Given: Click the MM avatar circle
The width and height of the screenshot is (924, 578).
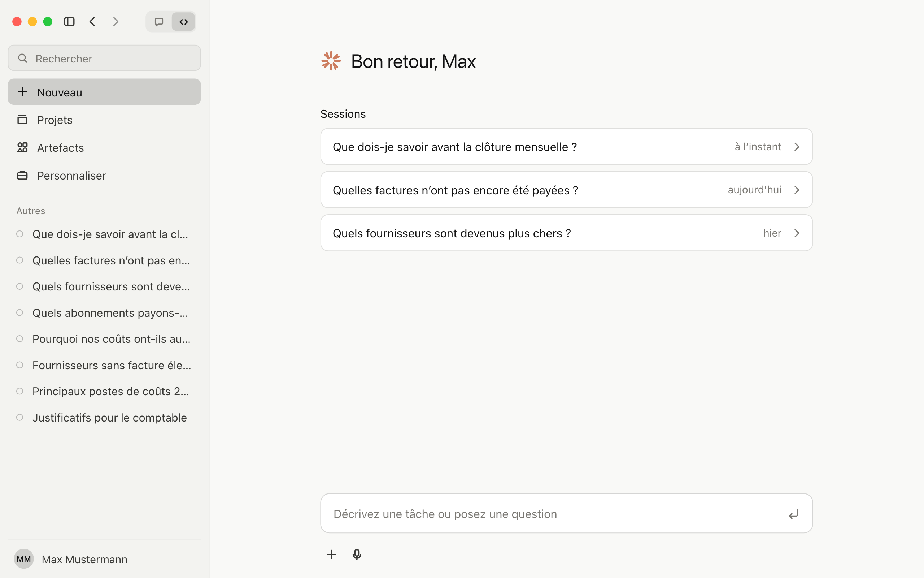Looking at the screenshot, I should tap(24, 559).
